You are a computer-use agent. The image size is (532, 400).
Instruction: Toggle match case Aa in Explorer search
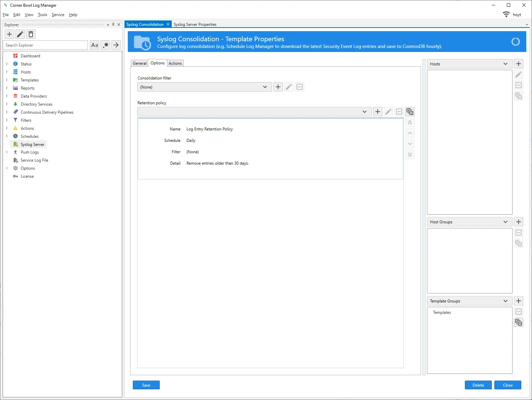click(x=95, y=45)
